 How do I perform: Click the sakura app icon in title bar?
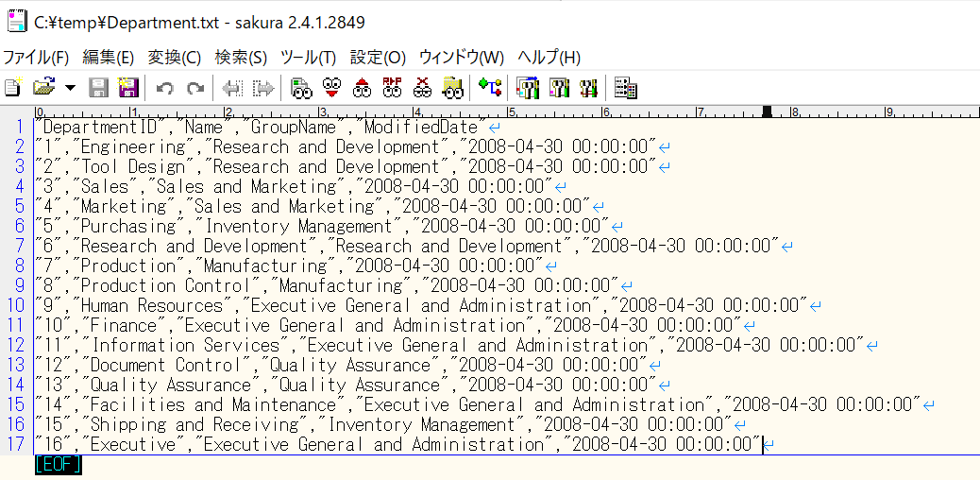click(16, 23)
